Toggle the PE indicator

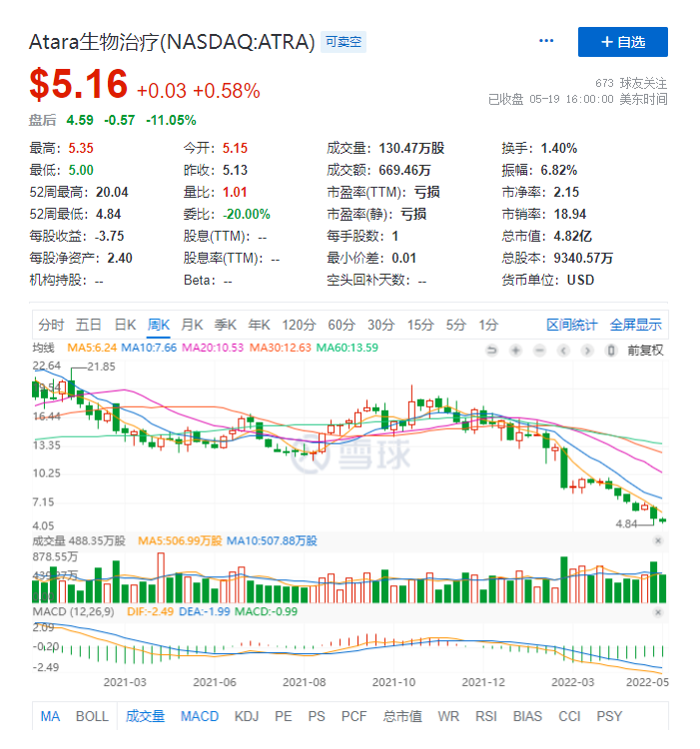(284, 716)
